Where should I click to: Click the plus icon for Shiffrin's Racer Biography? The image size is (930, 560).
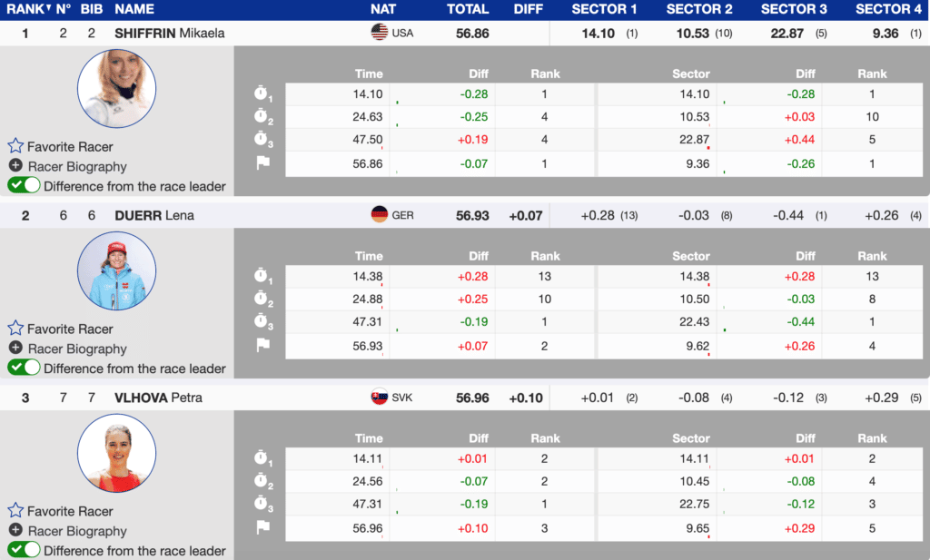15,166
